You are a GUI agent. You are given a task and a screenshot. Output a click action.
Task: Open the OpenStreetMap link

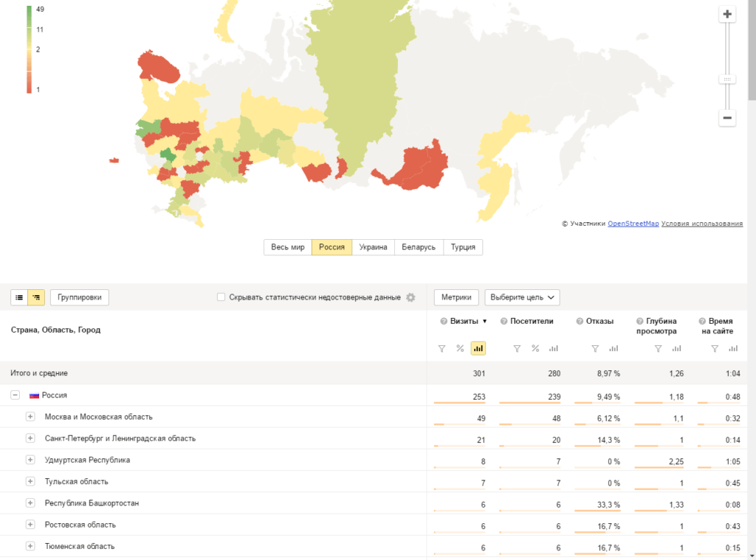pos(633,224)
